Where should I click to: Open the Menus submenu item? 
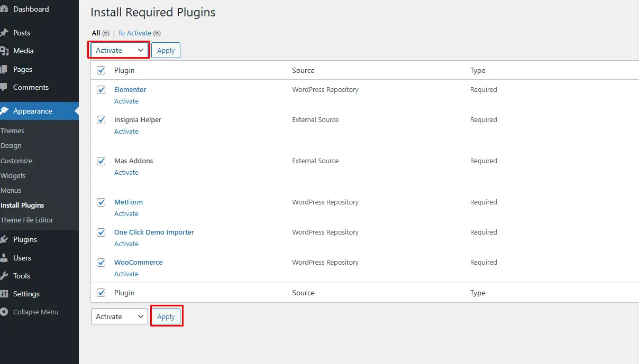point(11,190)
